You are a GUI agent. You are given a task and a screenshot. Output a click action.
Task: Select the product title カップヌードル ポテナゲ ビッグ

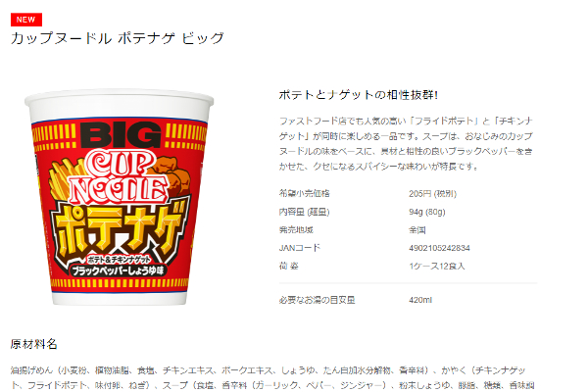pos(118,38)
